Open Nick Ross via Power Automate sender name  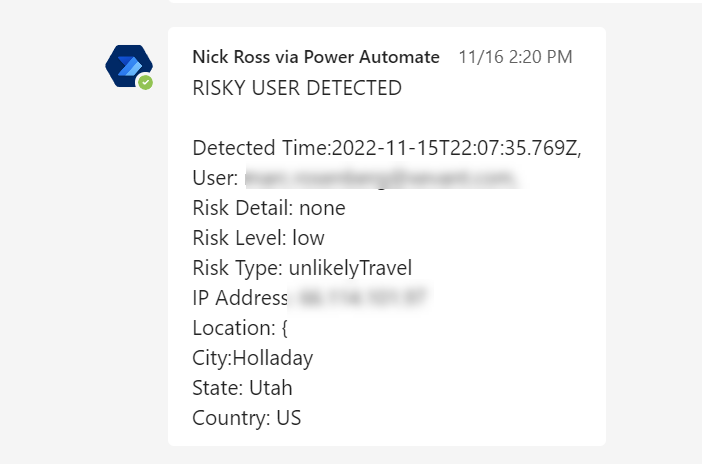(x=316, y=57)
